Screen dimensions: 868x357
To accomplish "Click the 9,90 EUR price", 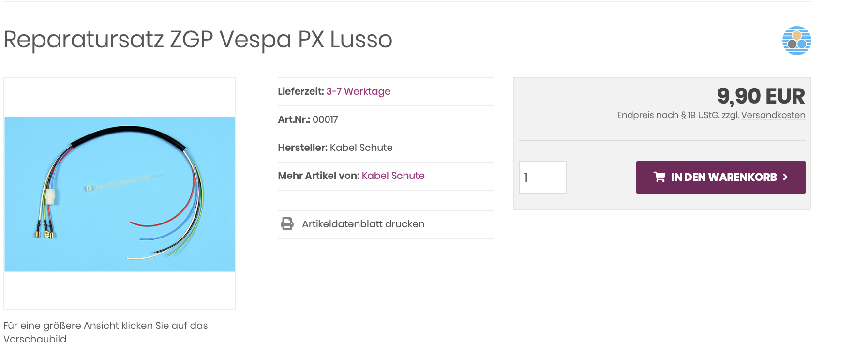I will click(761, 96).
